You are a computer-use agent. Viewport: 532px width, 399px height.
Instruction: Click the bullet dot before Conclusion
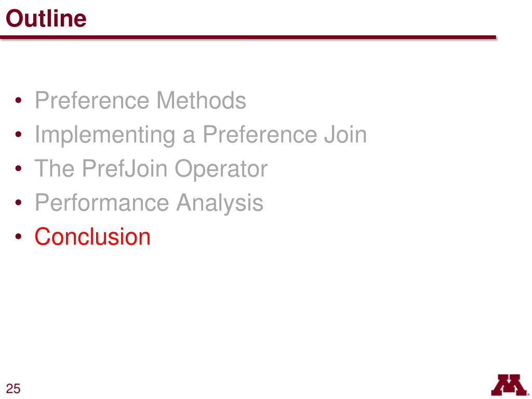click(18, 236)
